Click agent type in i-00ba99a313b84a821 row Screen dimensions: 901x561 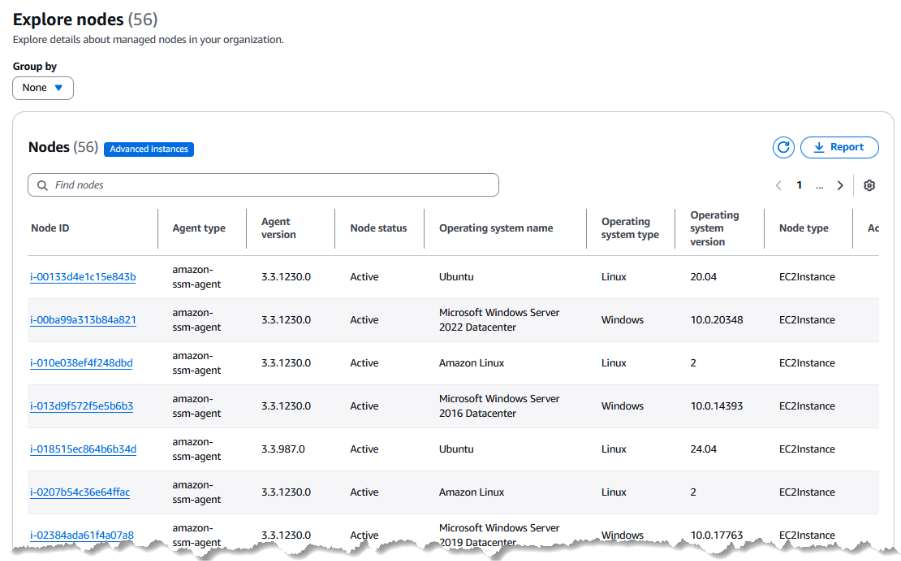click(x=197, y=320)
